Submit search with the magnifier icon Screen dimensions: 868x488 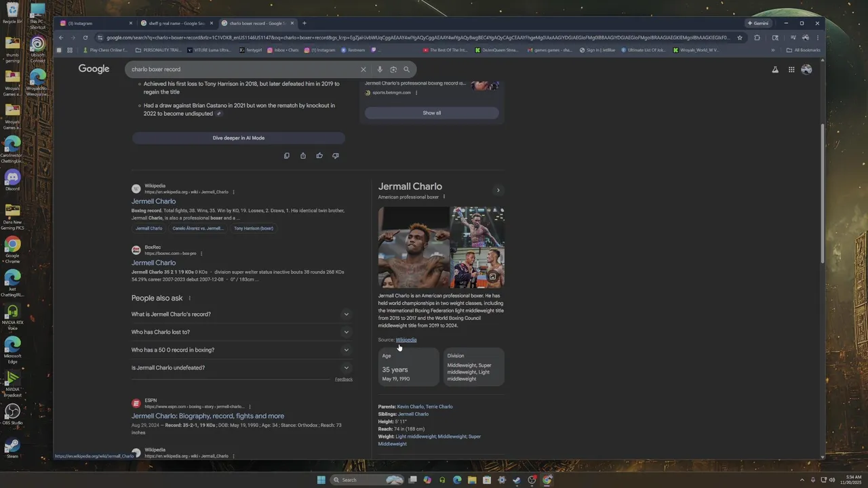(x=407, y=69)
